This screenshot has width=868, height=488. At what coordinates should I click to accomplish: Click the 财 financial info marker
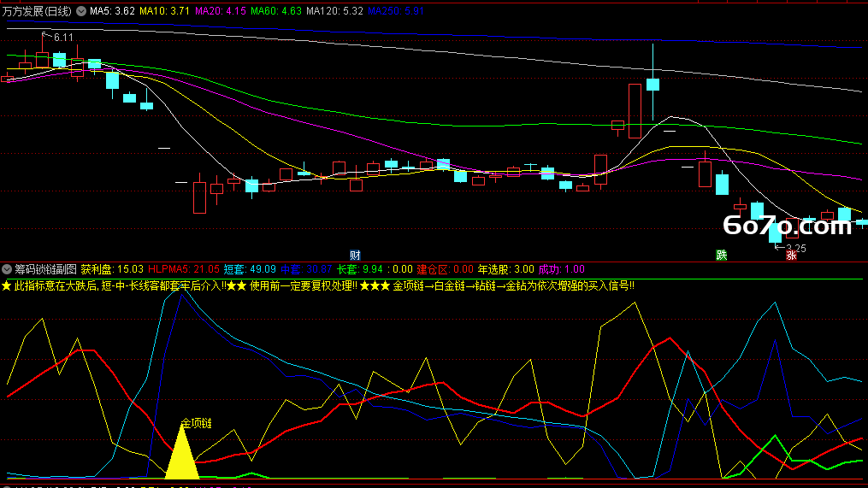click(x=356, y=255)
